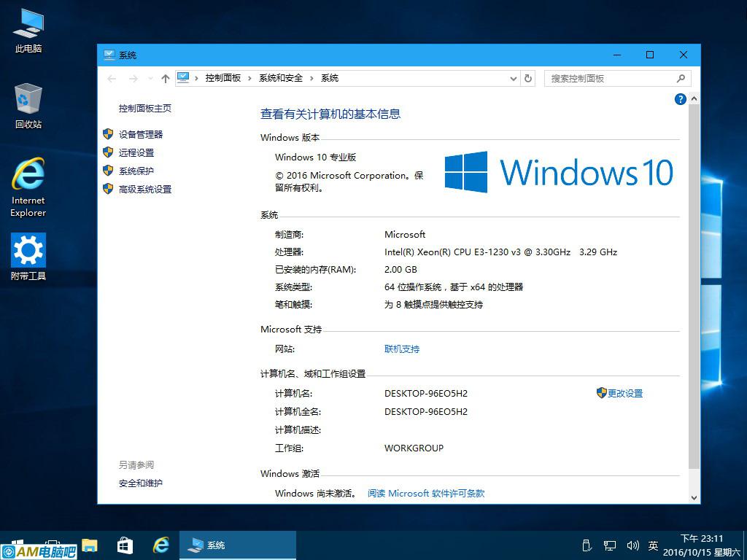Screen dimensions: 747x560
Task: Read the 阅读 Microsoft 软件许可条款 link
Action: tap(426, 494)
